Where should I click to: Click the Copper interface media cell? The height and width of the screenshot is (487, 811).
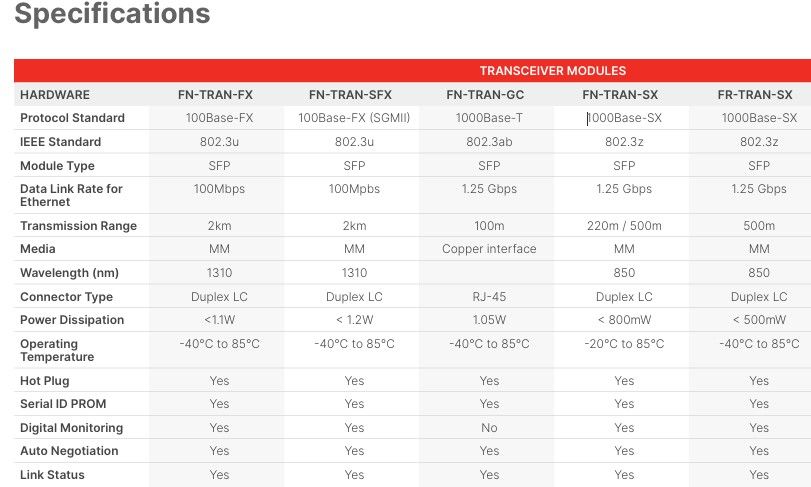point(489,249)
